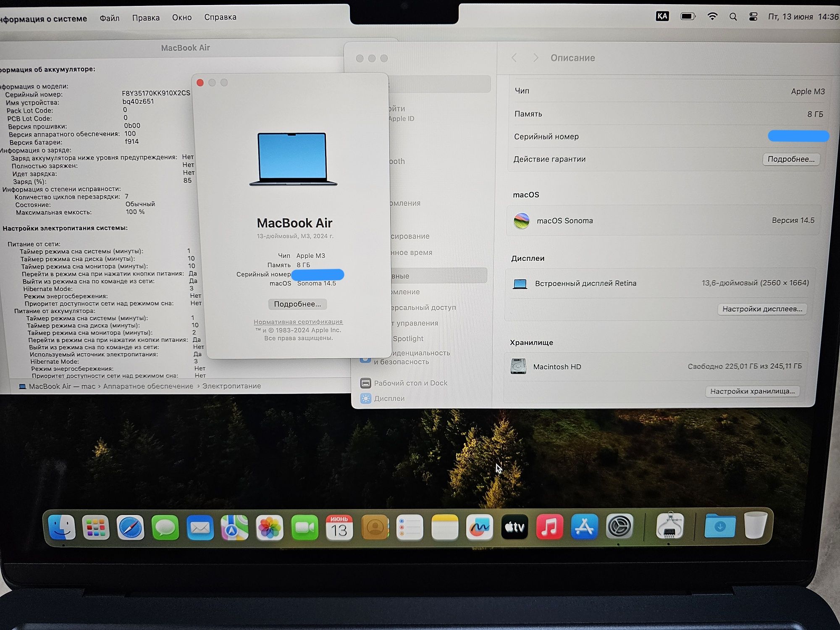Open Spotlight search in menu bar
This screenshot has width=840, height=630.
[733, 17]
